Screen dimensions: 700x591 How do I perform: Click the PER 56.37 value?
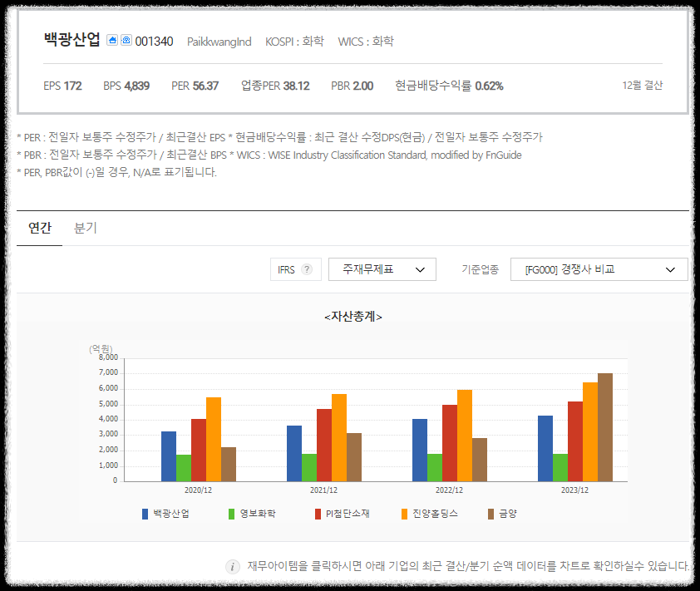pyautogui.click(x=195, y=86)
